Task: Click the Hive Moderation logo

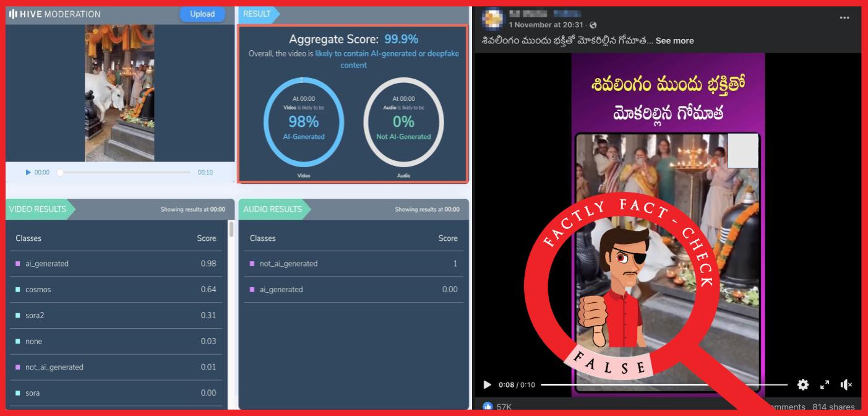Action: pos(54,14)
